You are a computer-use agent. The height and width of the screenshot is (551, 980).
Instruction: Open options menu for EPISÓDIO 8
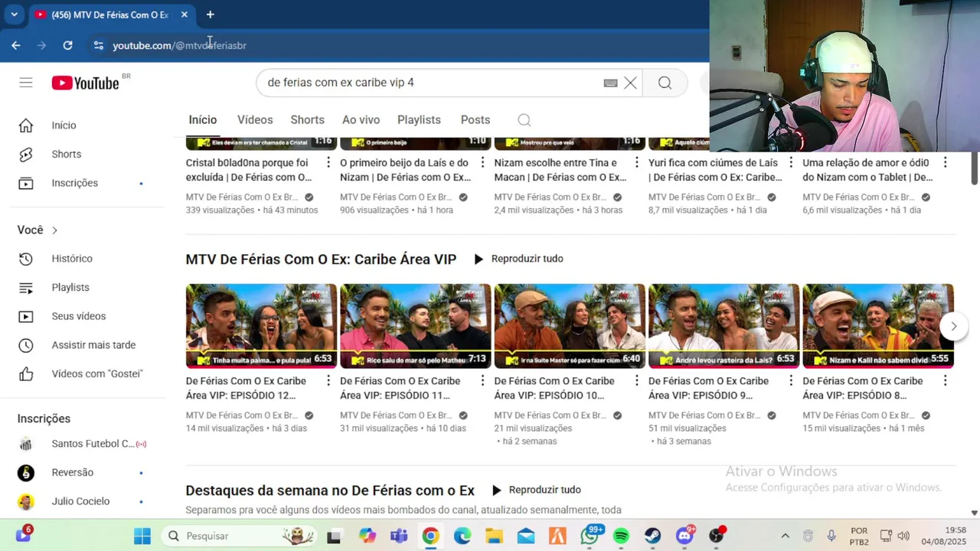tap(945, 380)
